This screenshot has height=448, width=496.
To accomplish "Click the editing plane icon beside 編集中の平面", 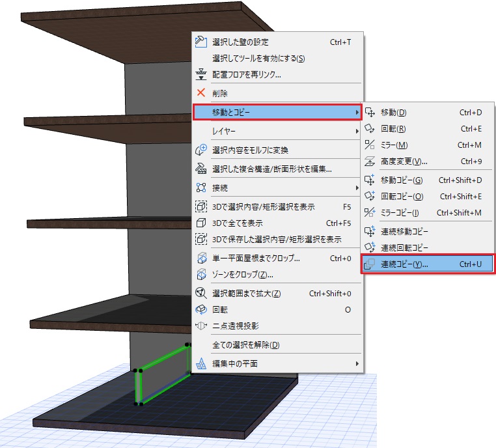I will coord(201,363).
